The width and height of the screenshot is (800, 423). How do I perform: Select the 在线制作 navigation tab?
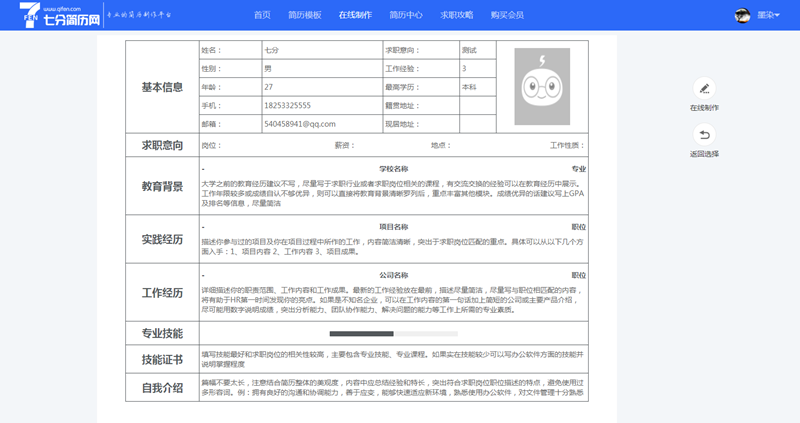tap(355, 15)
